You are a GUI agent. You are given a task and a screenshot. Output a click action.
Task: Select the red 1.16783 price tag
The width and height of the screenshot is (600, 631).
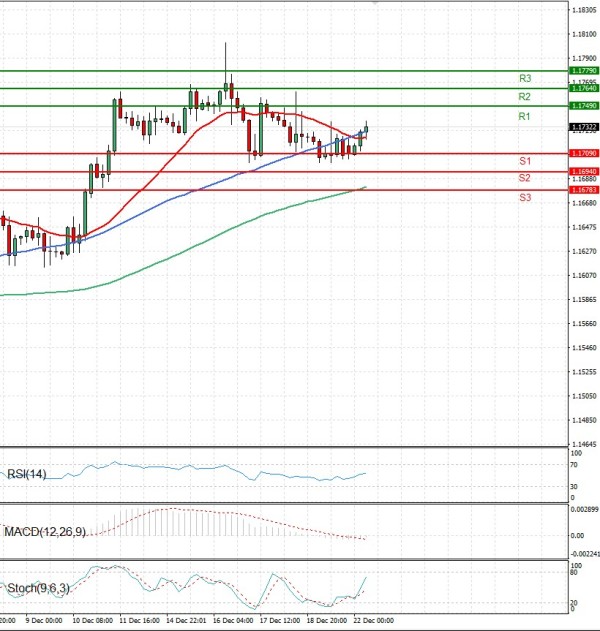click(x=584, y=189)
